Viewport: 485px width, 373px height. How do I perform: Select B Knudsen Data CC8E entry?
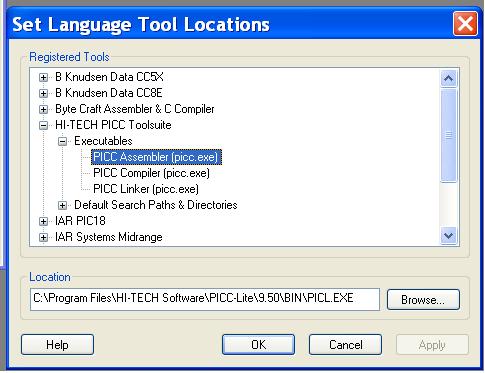[x=109, y=93]
